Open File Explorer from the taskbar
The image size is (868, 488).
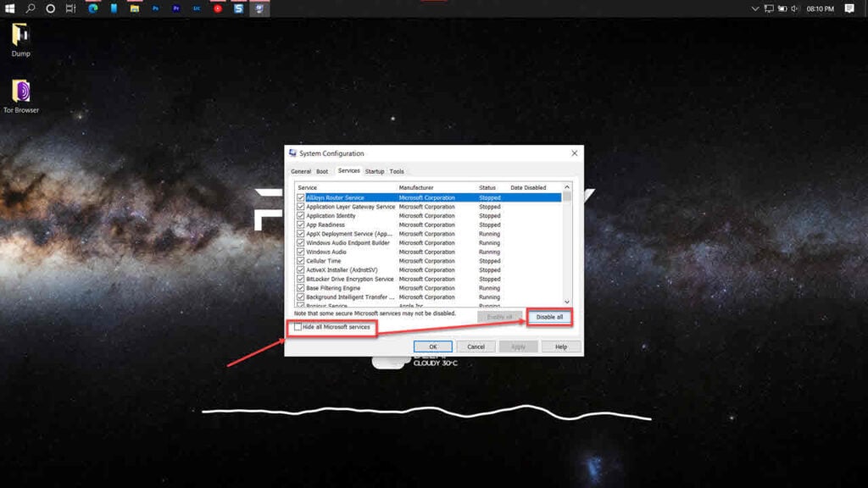click(135, 8)
